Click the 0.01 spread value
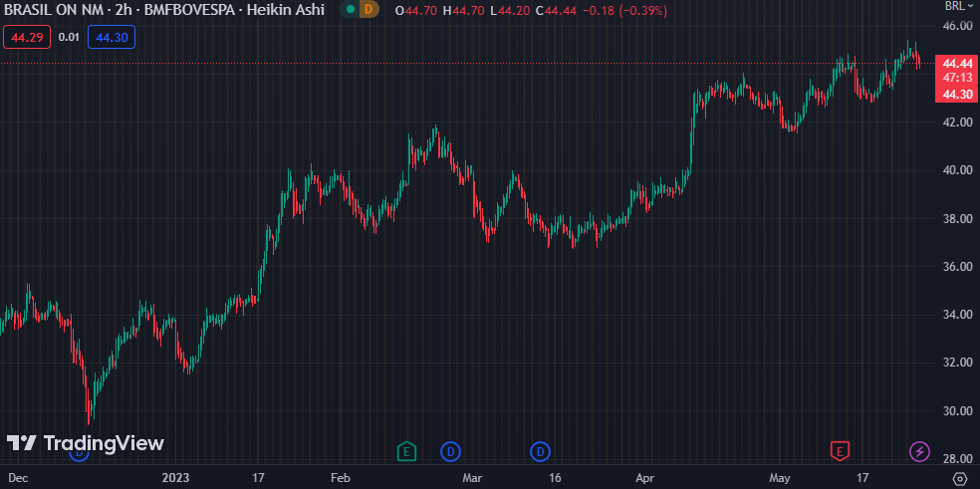Viewport: 980px width, 489px height. point(69,38)
